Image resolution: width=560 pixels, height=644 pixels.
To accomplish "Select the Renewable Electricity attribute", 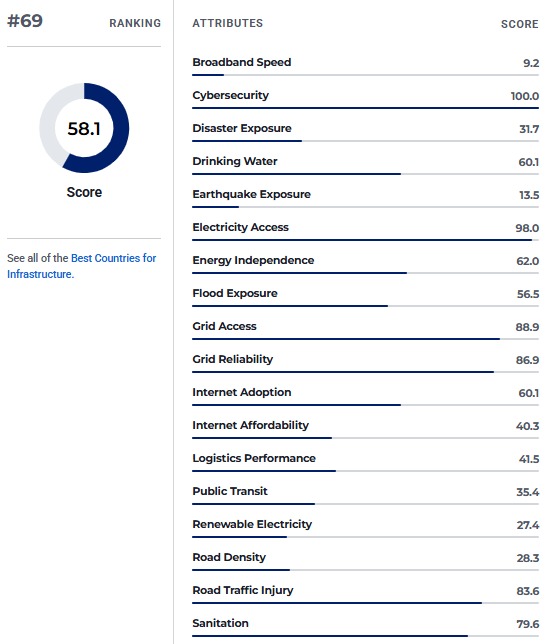I will pos(252,524).
